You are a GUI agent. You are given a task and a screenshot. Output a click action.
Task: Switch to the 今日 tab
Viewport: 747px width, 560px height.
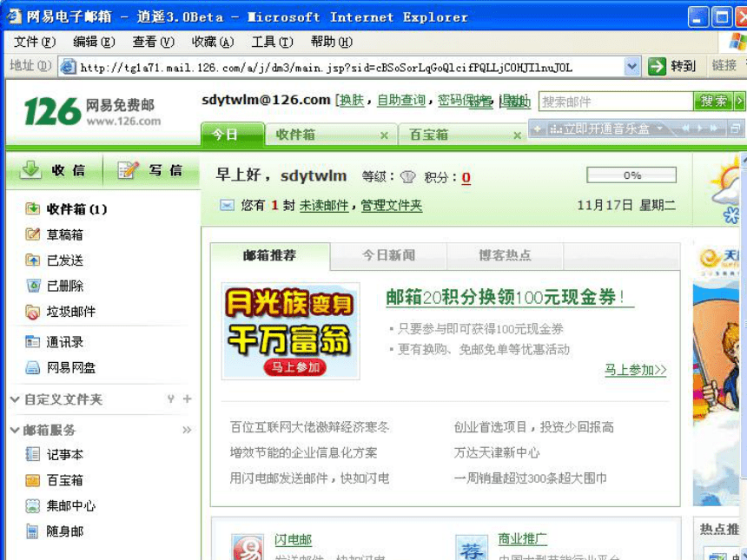click(x=233, y=135)
